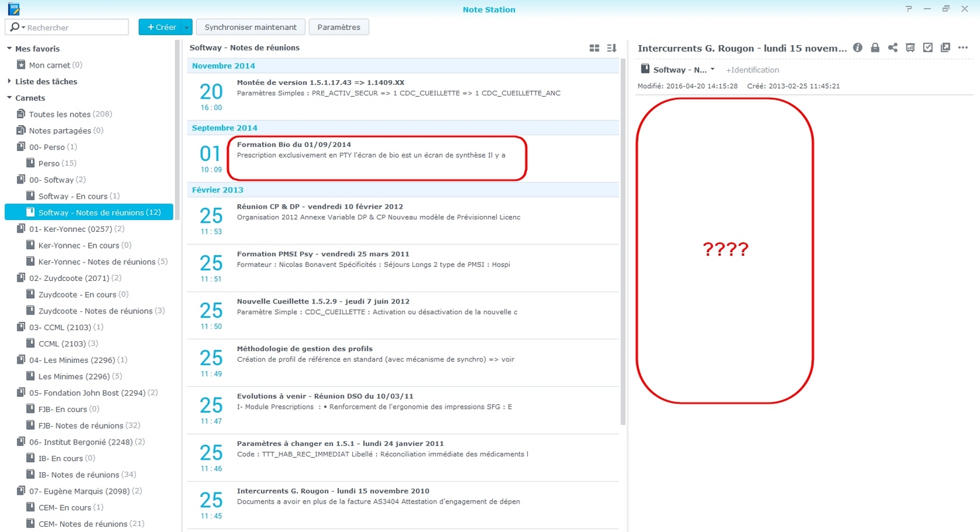Click the notebook icon beside Softway - N...
The width and height of the screenshot is (980, 532).
645,70
